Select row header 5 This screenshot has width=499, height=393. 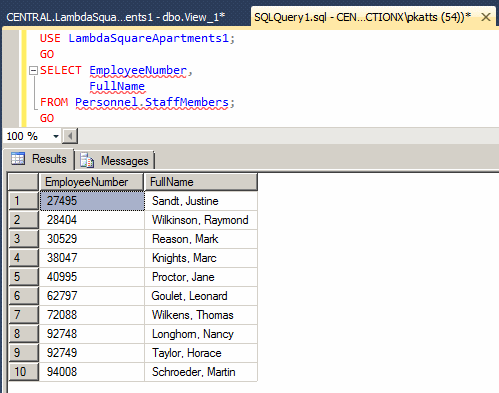click(23, 277)
